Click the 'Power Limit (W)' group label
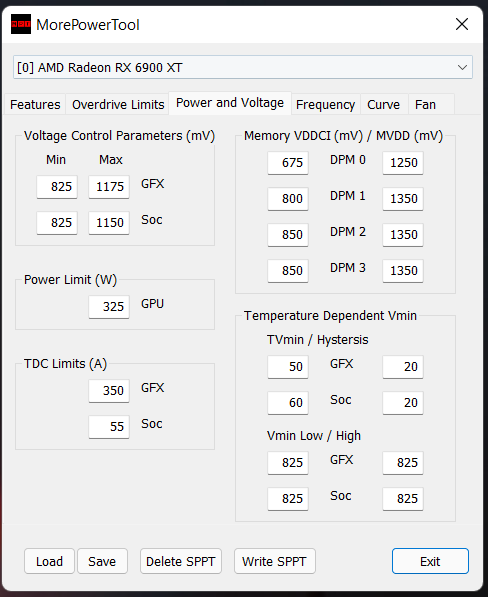Viewport: 488px width, 597px height. pos(70,280)
